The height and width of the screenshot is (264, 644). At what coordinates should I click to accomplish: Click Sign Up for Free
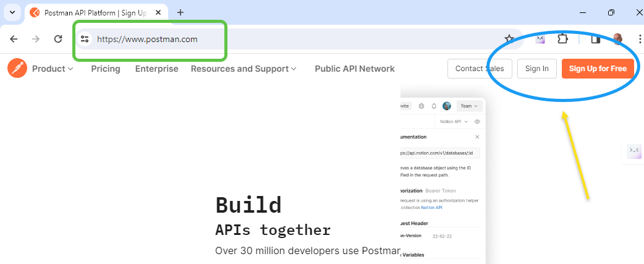[598, 69]
